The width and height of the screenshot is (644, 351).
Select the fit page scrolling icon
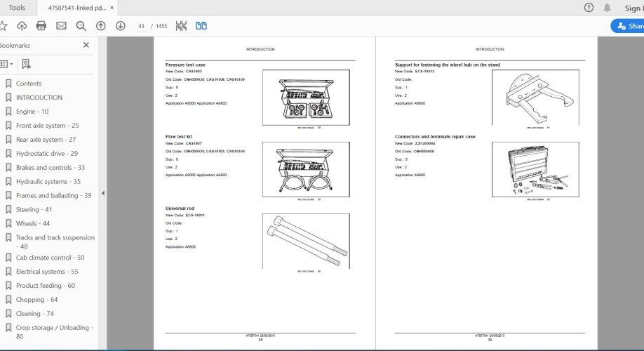coord(181,26)
